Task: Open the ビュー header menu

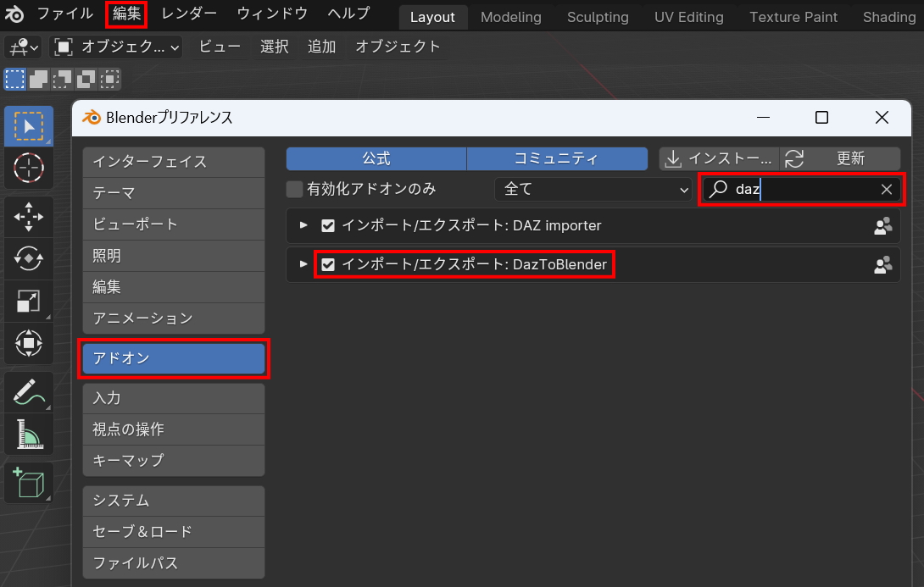Action: 220,47
